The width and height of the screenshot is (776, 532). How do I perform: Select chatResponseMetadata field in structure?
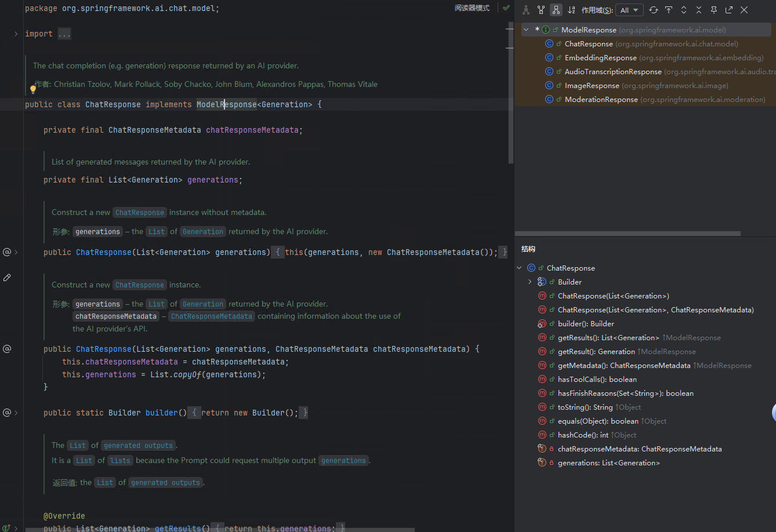640,449
